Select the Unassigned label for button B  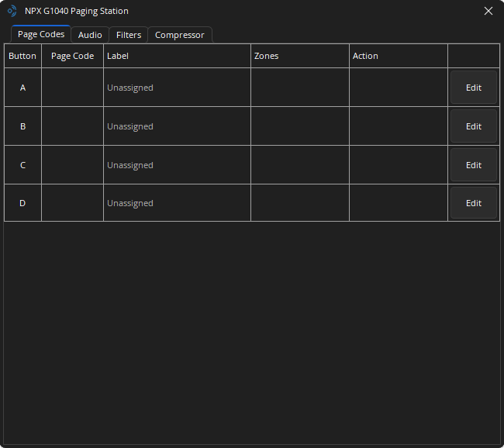point(130,126)
